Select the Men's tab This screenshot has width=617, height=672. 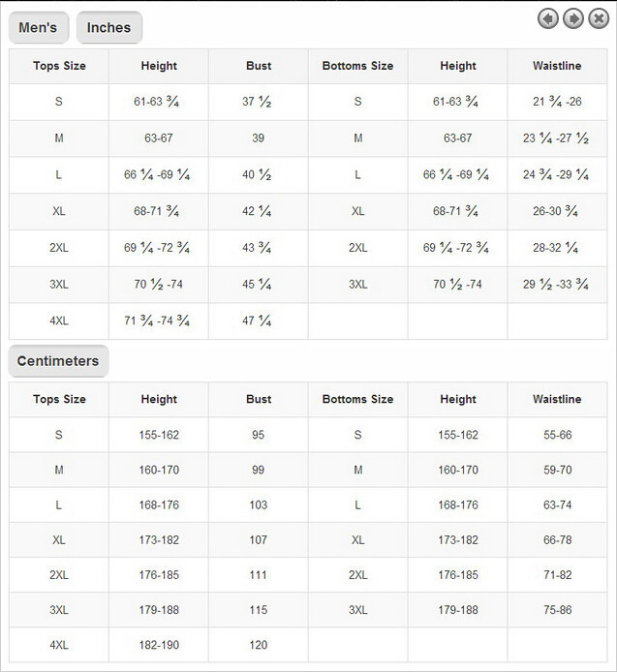coord(39,28)
